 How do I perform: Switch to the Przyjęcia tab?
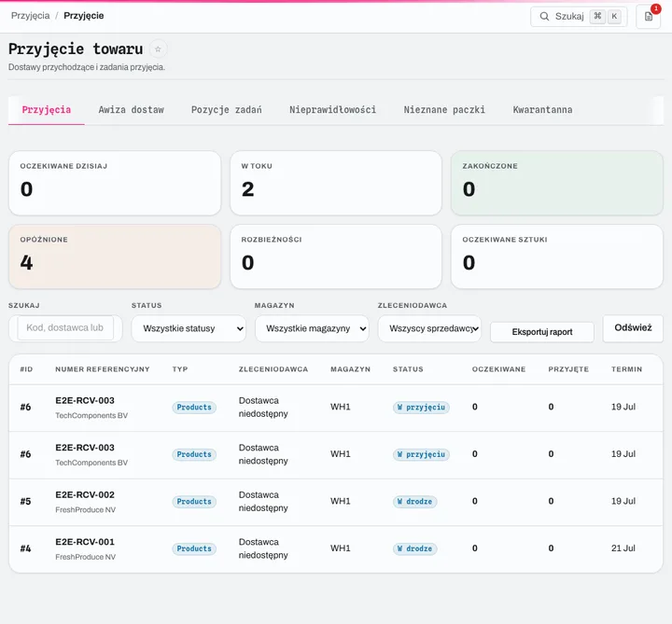[x=47, y=110]
